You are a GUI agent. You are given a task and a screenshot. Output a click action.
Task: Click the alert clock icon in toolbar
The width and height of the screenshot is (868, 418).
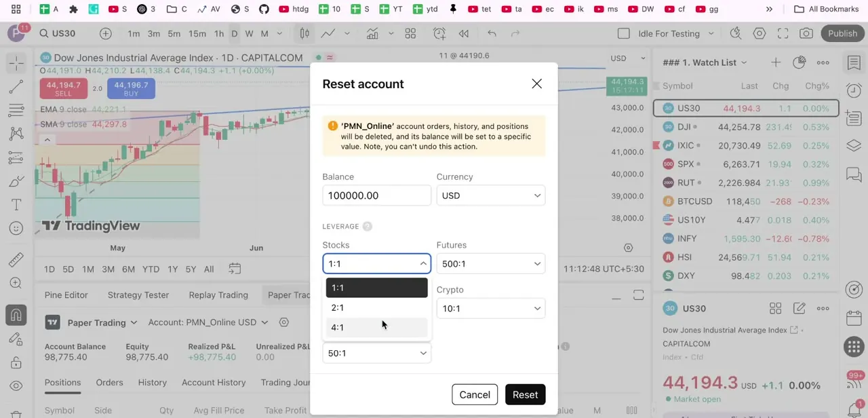point(439,33)
